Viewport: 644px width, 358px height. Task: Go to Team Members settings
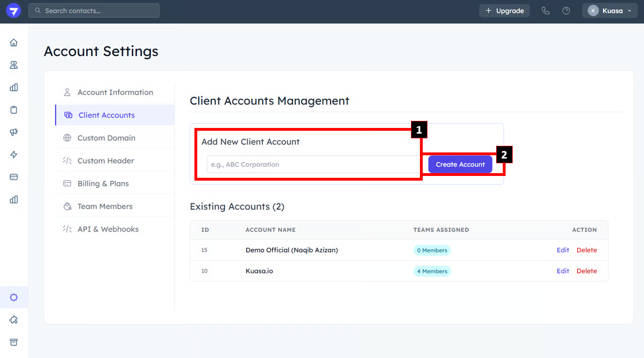click(x=105, y=206)
